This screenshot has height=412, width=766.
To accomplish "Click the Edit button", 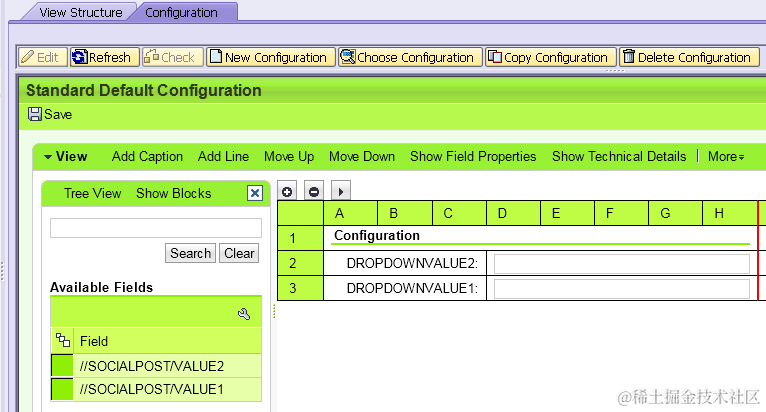I will click(42, 57).
